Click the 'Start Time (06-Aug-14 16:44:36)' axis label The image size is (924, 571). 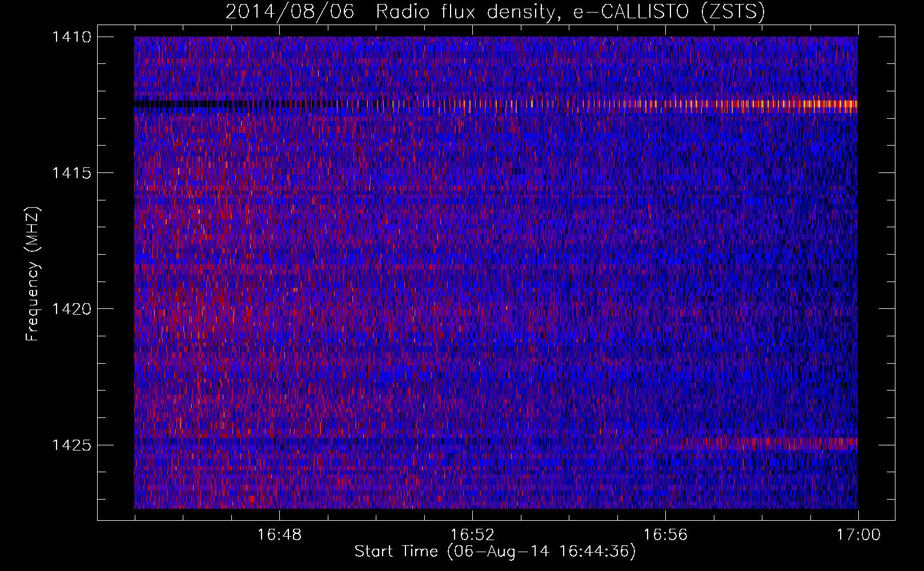click(495, 552)
